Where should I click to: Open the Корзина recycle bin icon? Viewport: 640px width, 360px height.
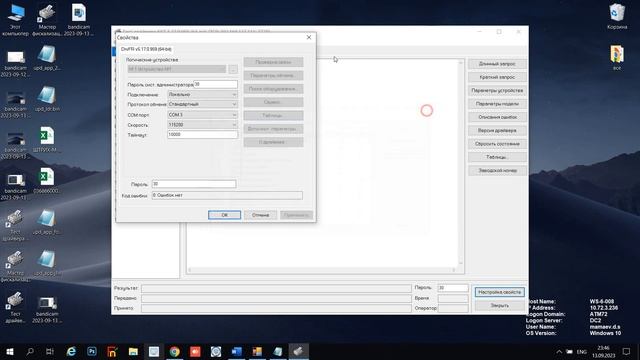pyautogui.click(x=617, y=16)
